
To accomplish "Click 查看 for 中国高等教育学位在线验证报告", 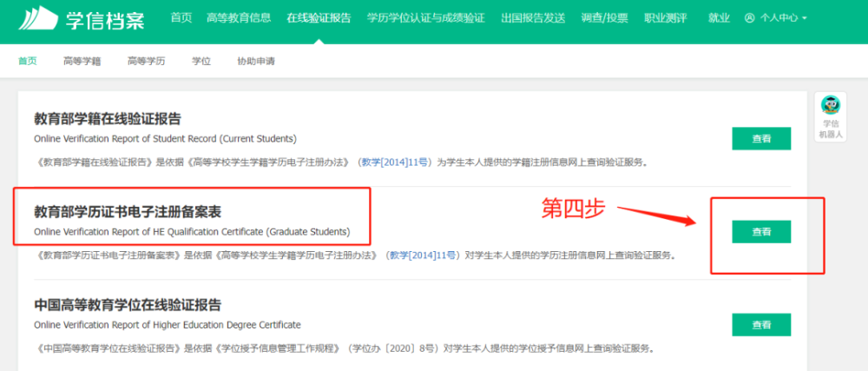I will pyautogui.click(x=761, y=325).
